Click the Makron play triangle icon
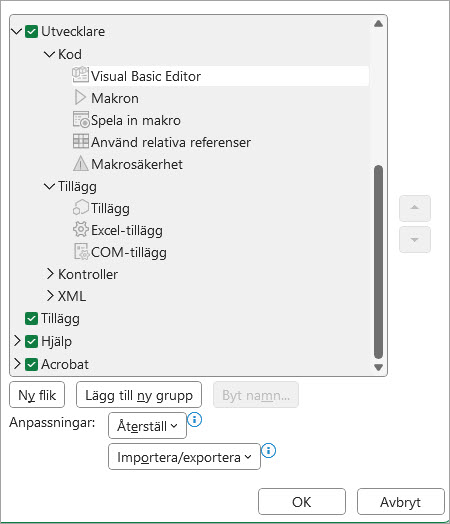The width and height of the screenshot is (450, 524). (80, 98)
